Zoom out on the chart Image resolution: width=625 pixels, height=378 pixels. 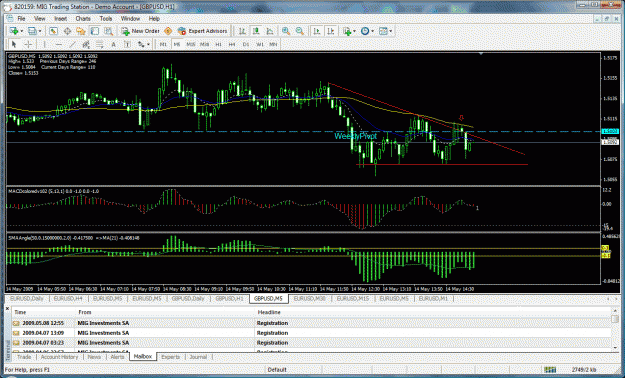click(x=300, y=31)
